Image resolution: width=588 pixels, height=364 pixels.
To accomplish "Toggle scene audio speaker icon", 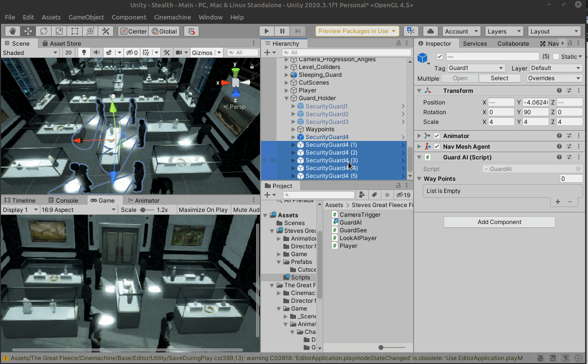I will tap(96, 52).
